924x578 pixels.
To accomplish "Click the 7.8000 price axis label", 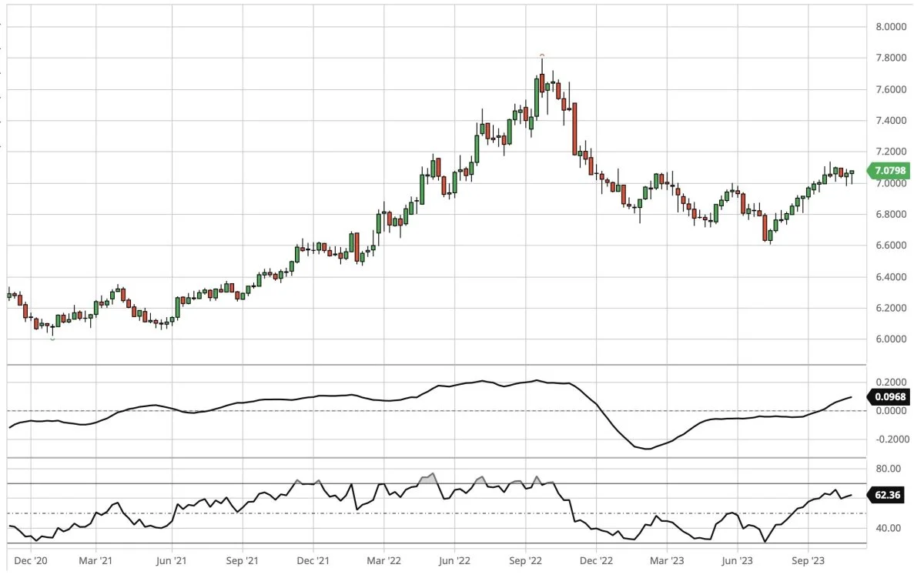I will (x=892, y=58).
